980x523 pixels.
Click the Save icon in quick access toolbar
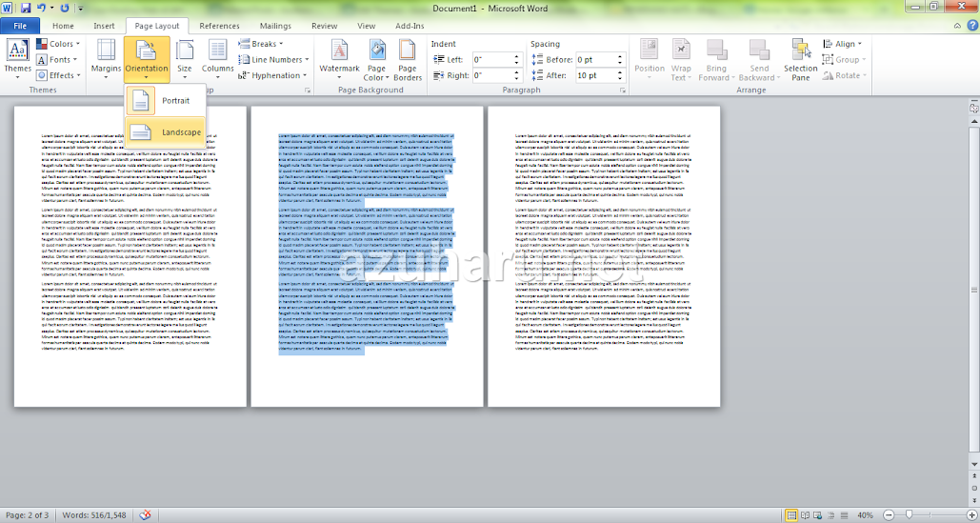point(26,9)
